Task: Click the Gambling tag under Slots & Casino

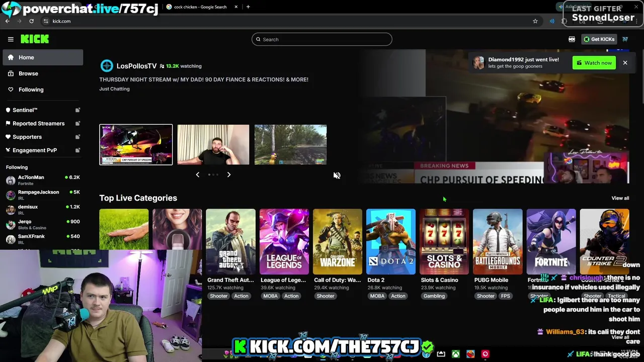Action: tap(434, 296)
